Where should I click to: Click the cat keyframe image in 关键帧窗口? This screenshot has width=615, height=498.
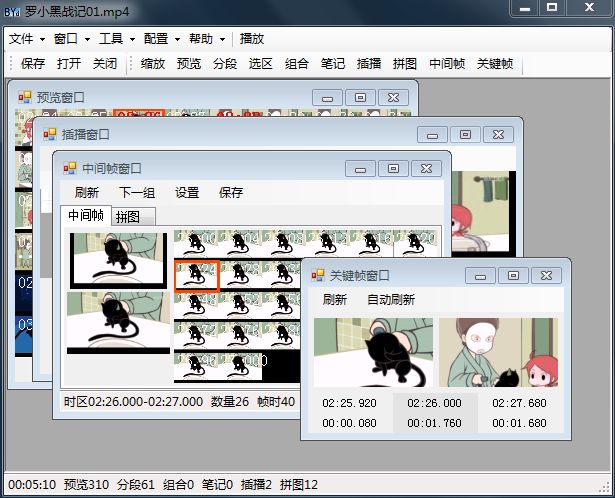373,352
